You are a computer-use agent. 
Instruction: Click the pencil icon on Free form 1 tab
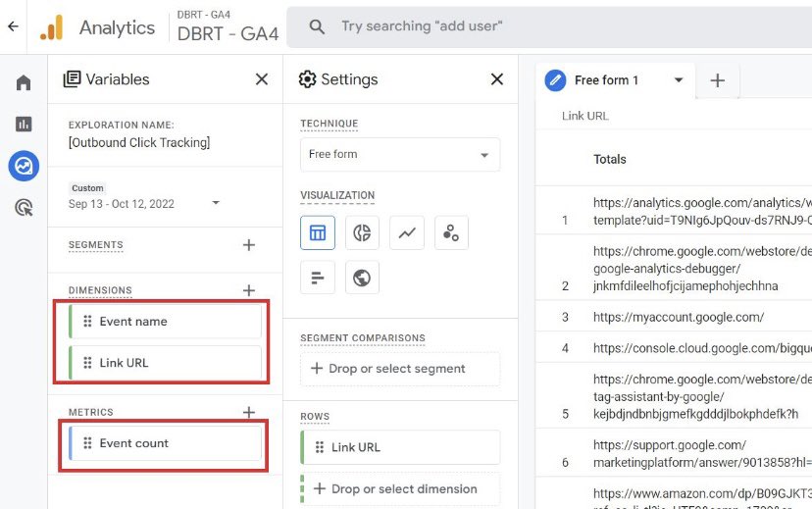[x=555, y=80]
